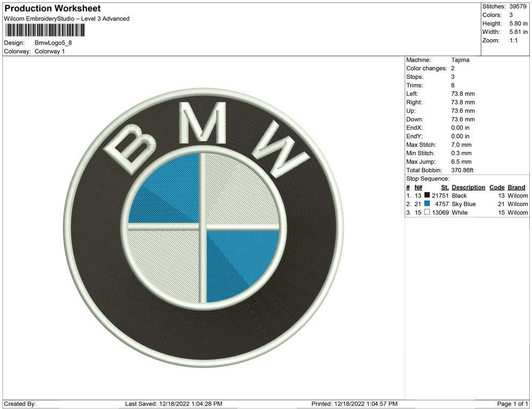Click the Min Stitch value '0.3 mm'
Screen dimensions: 532x409
click(x=461, y=153)
